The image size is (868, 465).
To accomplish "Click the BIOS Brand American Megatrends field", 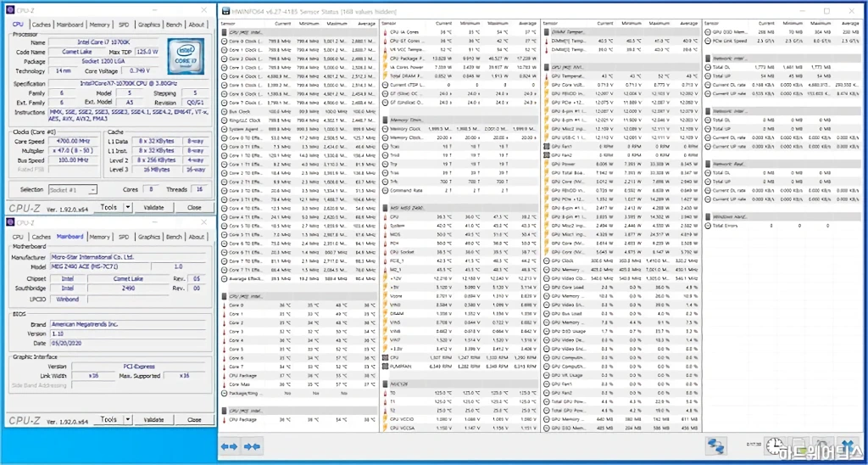I will point(127,324).
